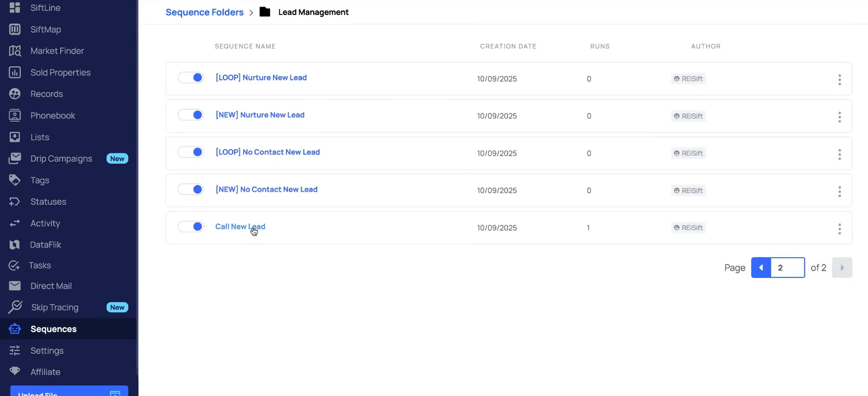Click the Statuses arrow icon
868x396 pixels.
coord(14,202)
